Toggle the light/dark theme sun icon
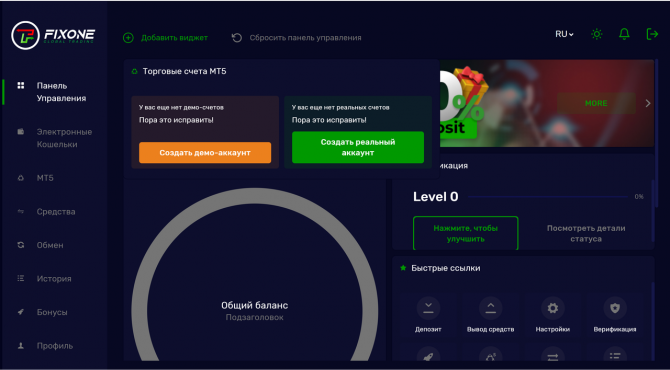The width and height of the screenshot is (670, 370). click(597, 34)
